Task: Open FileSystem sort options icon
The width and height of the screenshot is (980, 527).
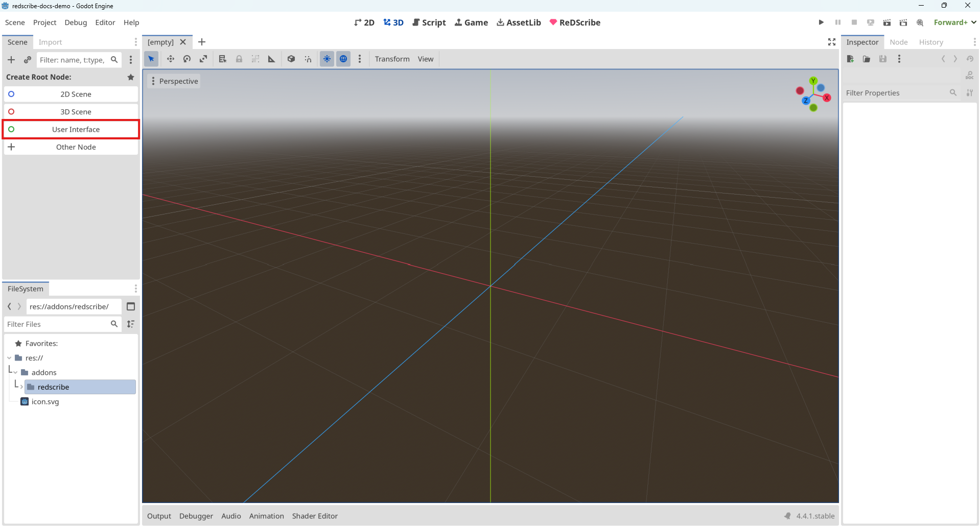Action: coord(131,324)
